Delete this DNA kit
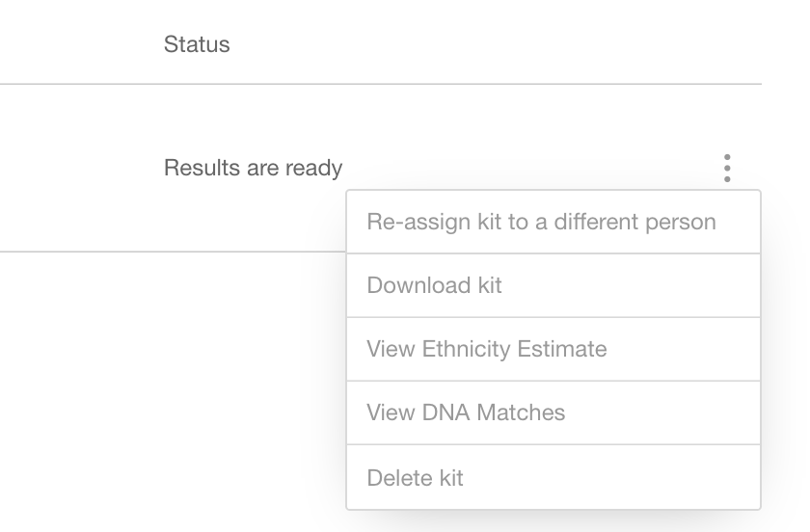The width and height of the screenshot is (810, 532). pos(553,477)
